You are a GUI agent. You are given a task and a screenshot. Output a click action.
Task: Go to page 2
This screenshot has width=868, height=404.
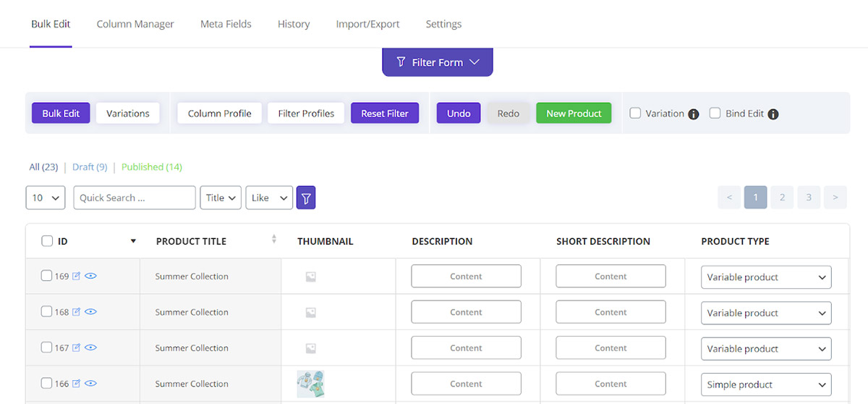click(x=782, y=198)
